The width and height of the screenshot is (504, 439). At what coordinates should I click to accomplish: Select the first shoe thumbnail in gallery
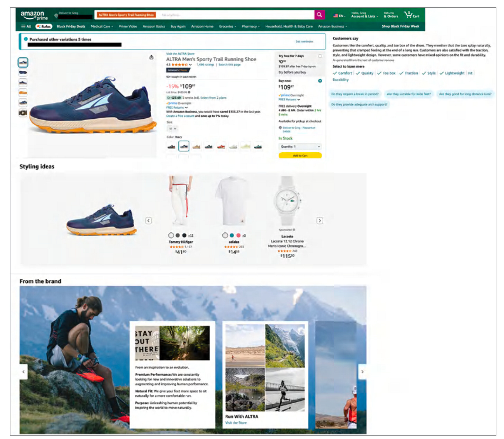(x=23, y=62)
